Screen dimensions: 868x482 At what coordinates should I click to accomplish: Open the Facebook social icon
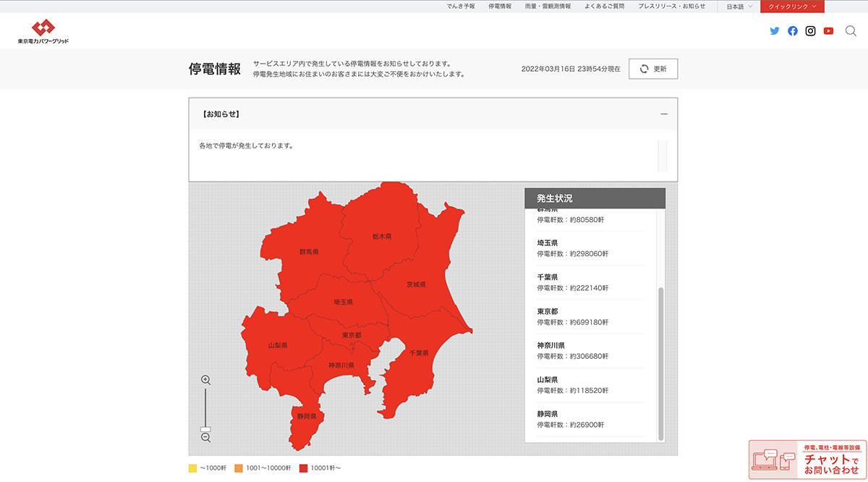tap(793, 31)
